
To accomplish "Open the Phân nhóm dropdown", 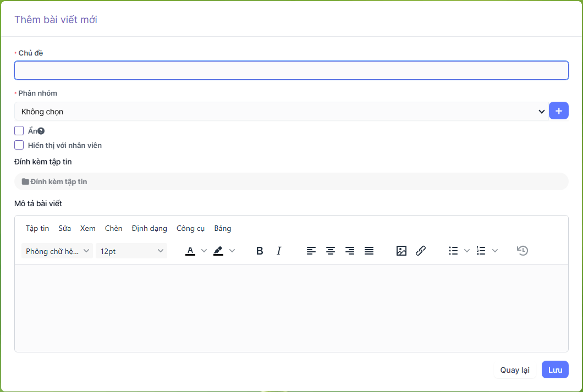I will pyautogui.click(x=281, y=111).
